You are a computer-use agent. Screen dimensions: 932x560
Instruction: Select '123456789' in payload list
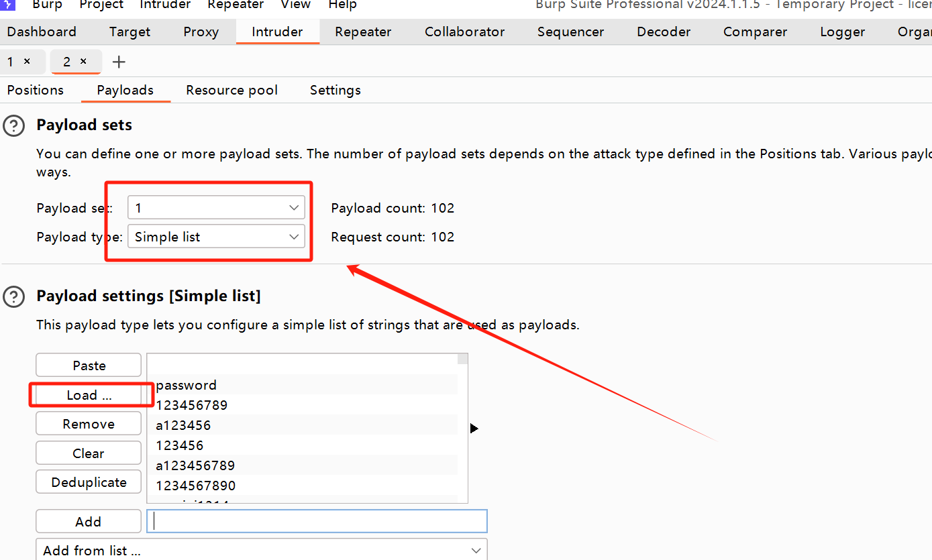pos(302,405)
